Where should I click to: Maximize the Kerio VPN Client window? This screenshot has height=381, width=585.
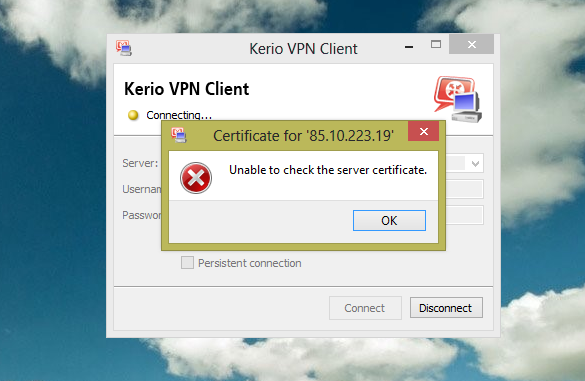click(x=435, y=44)
